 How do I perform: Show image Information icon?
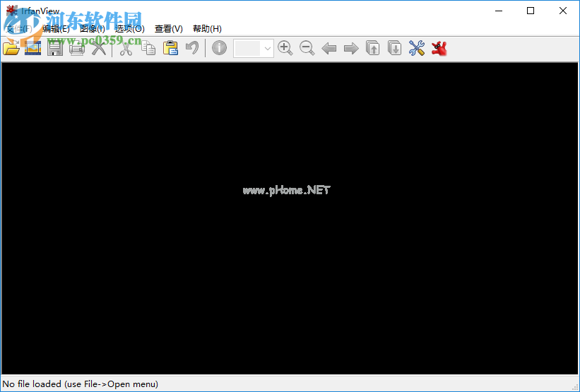220,48
